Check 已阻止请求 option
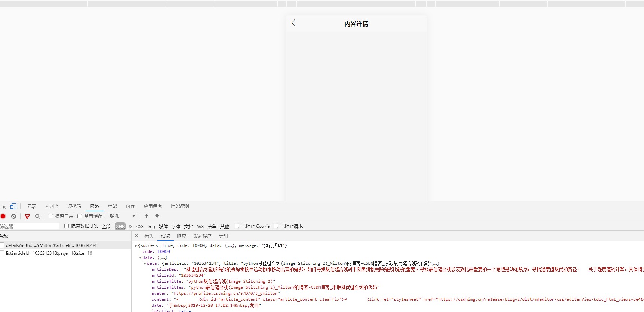The height and width of the screenshot is (312, 644). [276, 226]
